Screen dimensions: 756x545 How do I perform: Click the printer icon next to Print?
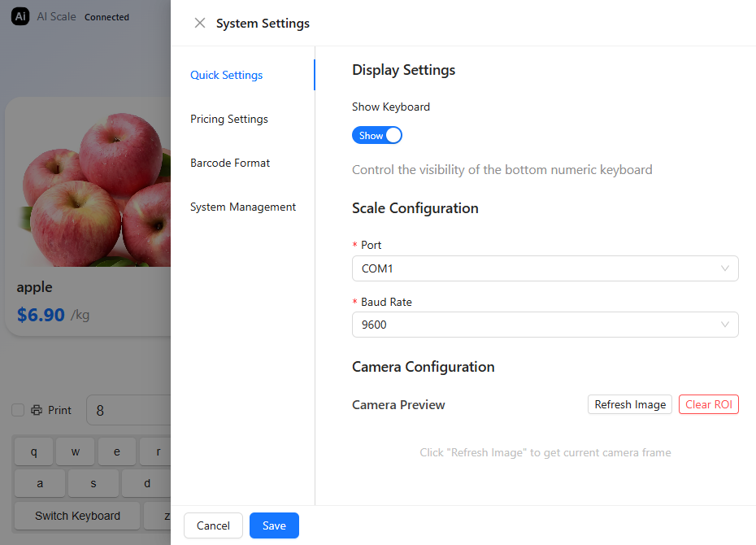point(37,411)
